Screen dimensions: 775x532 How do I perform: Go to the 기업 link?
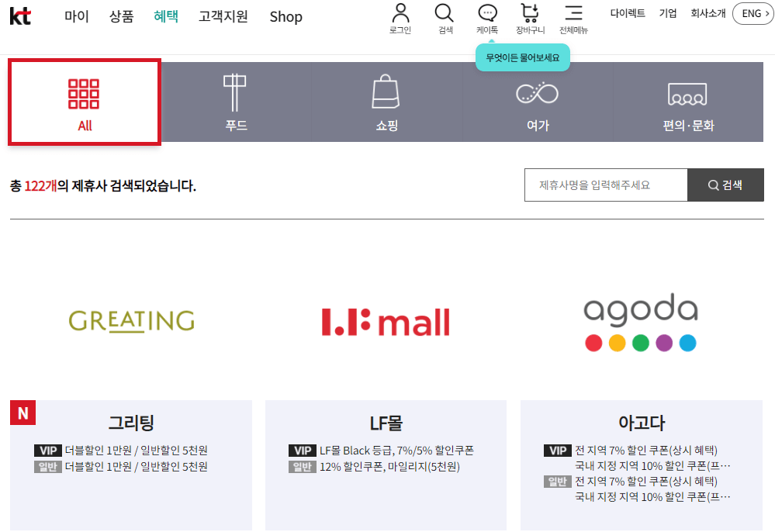[668, 13]
